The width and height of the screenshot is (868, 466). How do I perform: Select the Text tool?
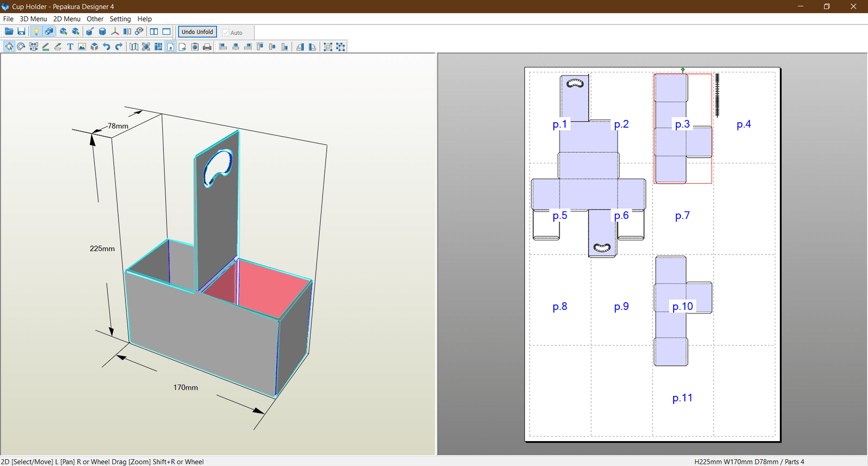coord(70,47)
